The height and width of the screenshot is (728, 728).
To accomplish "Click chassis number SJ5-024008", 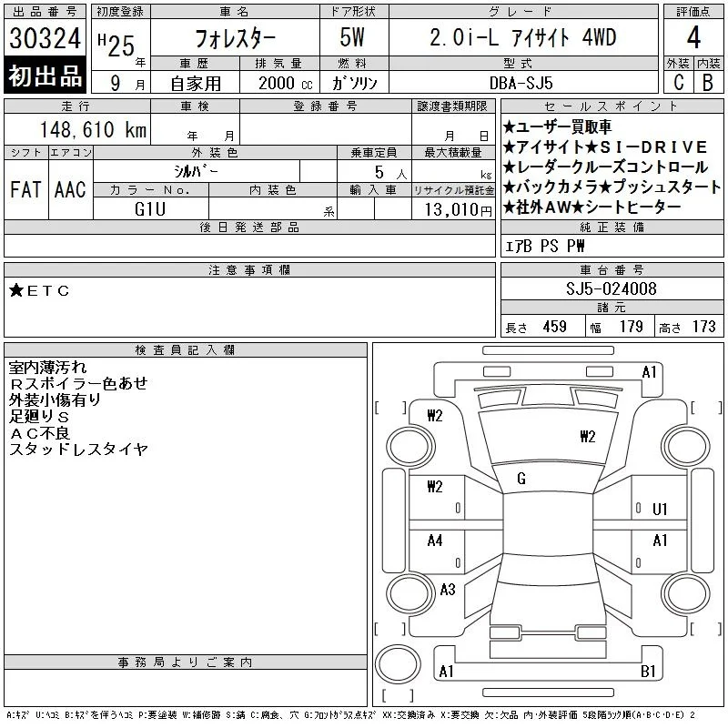I will (x=611, y=288).
